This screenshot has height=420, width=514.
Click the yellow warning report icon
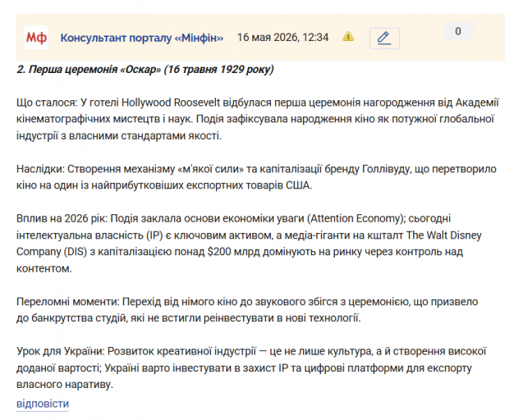coord(348,36)
